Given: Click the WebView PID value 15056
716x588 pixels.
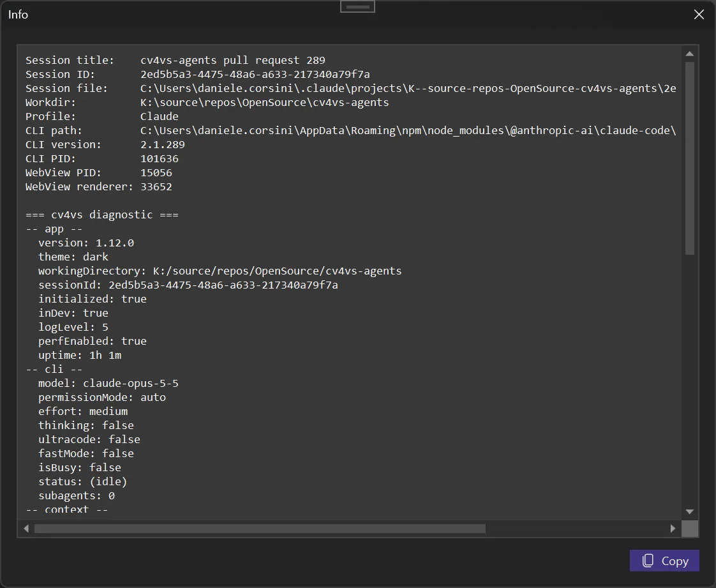Looking at the screenshot, I should (x=156, y=173).
